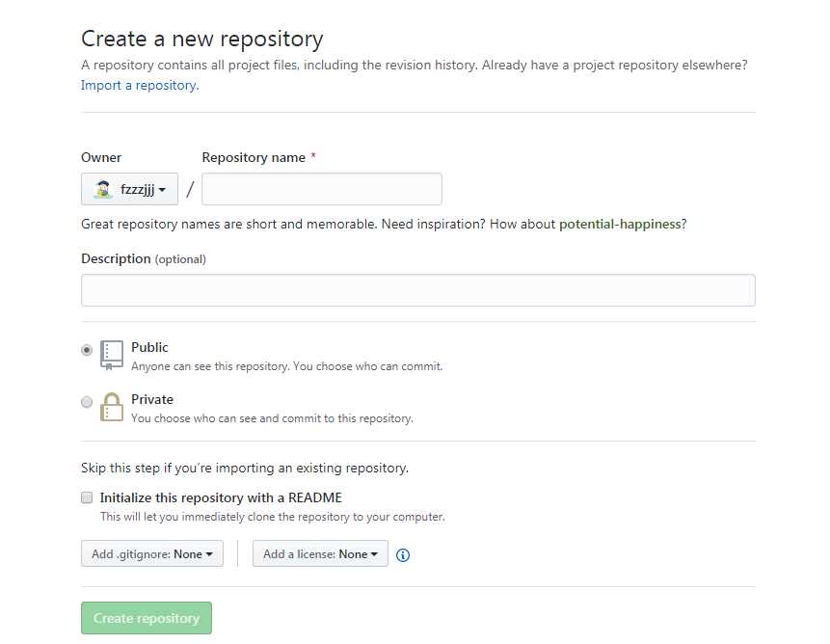Select the Public radio button

click(x=87, y=350)
